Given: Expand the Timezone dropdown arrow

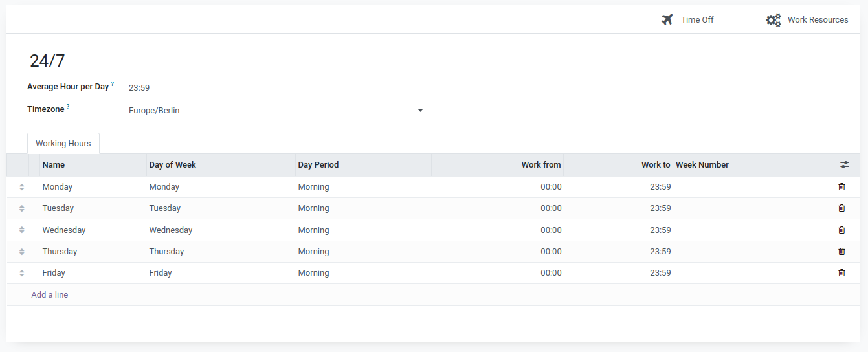Looking at the screenshot, I should tap(420, 111).
